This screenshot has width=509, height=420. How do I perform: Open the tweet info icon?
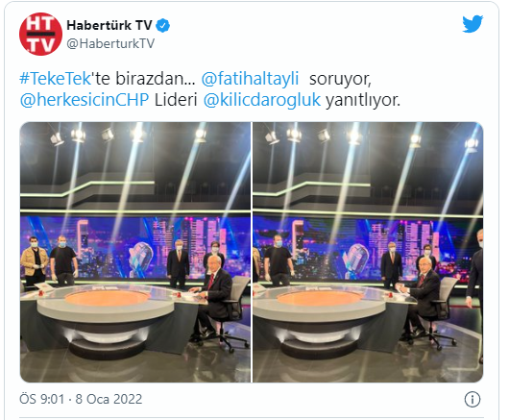(x=472, y=399)
